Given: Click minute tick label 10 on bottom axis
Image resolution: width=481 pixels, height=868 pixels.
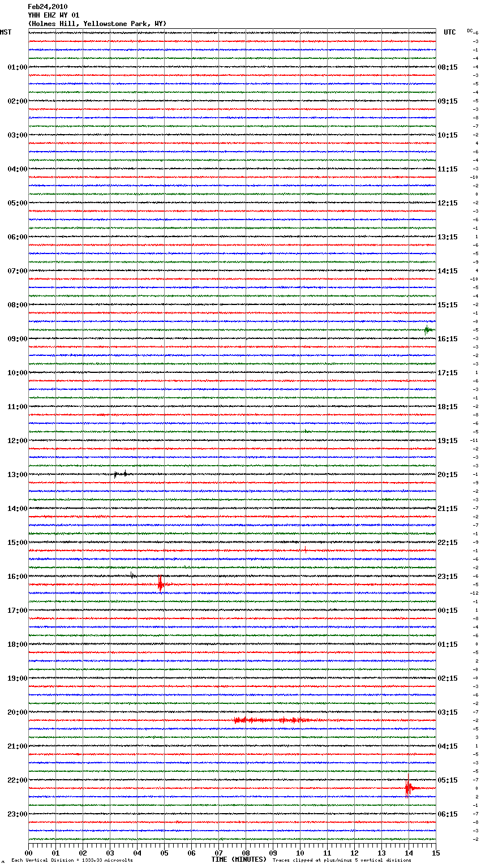Looking at the screenshot, I should (x=300, y=853).
